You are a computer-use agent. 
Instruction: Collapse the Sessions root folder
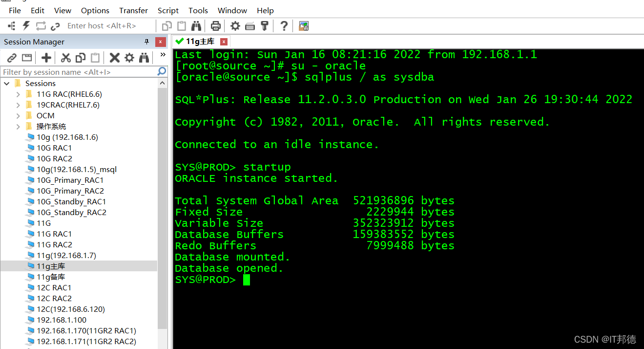(x=7, y=83)
